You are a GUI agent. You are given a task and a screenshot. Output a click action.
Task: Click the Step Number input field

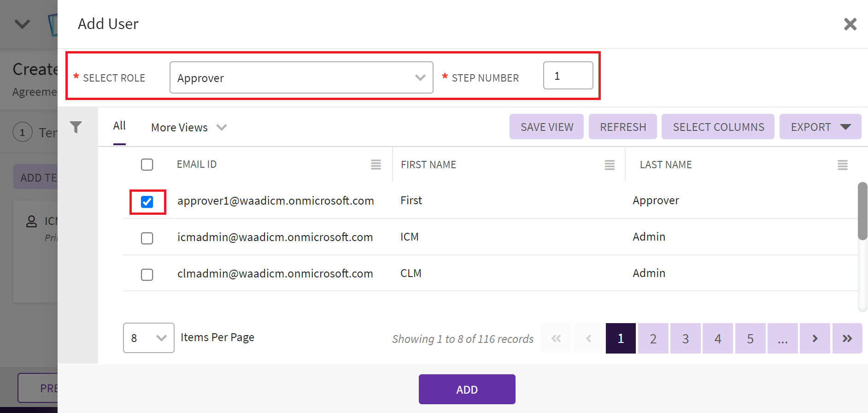(568, 76)
